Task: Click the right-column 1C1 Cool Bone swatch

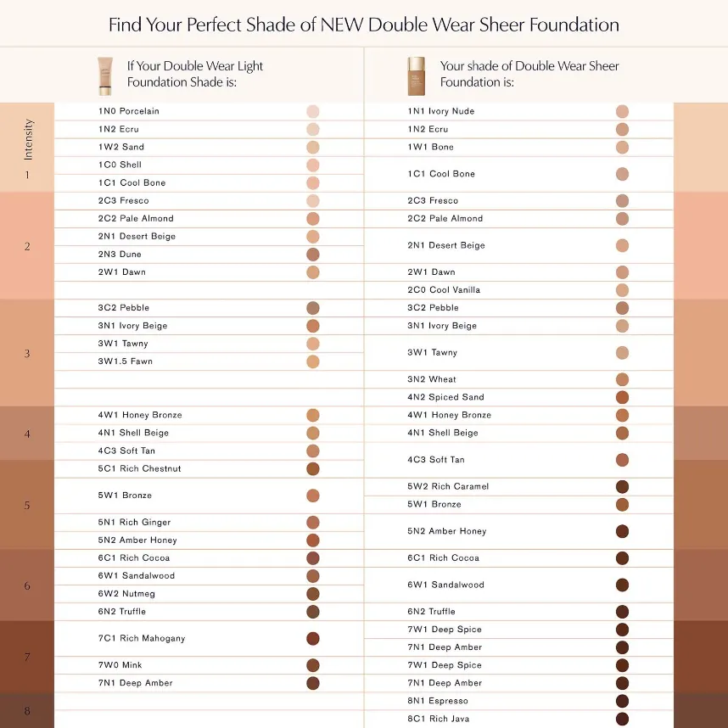Action: 622,174
